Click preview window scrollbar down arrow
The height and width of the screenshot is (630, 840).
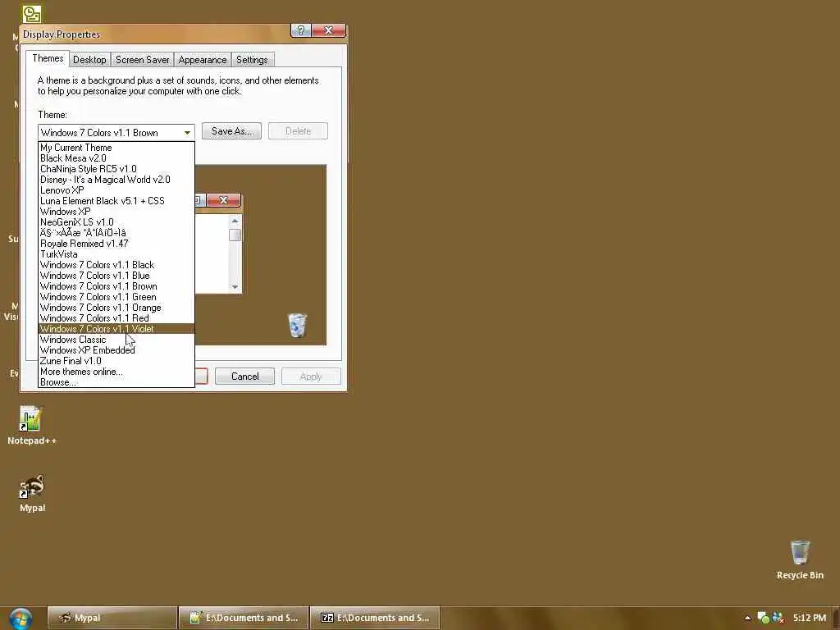[235, 287]
